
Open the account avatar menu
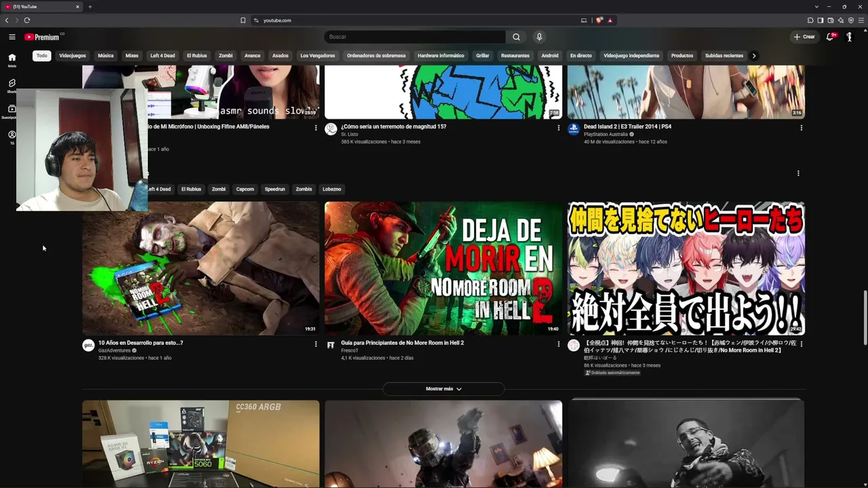(849, 37)
